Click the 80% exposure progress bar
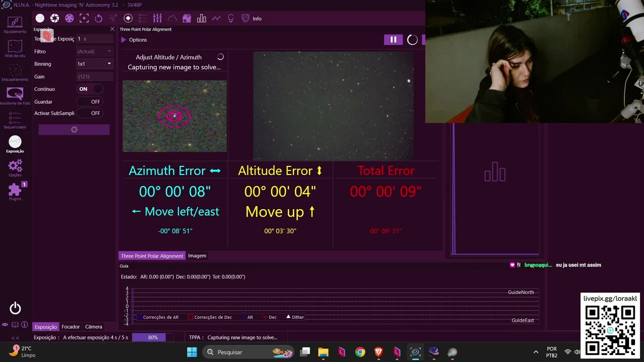644x362 pixels. point(153,337)
